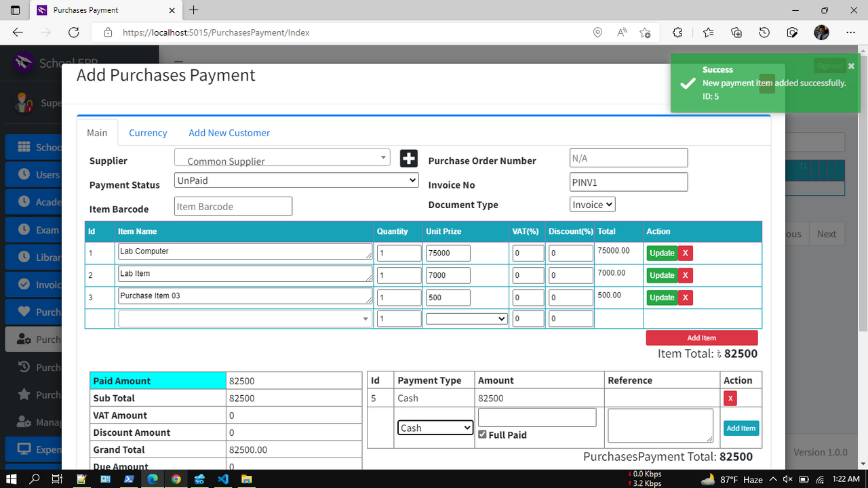This screenshot has width=868, height=488.
Task: Remove the Cash payment row
Action: [730, 398]
